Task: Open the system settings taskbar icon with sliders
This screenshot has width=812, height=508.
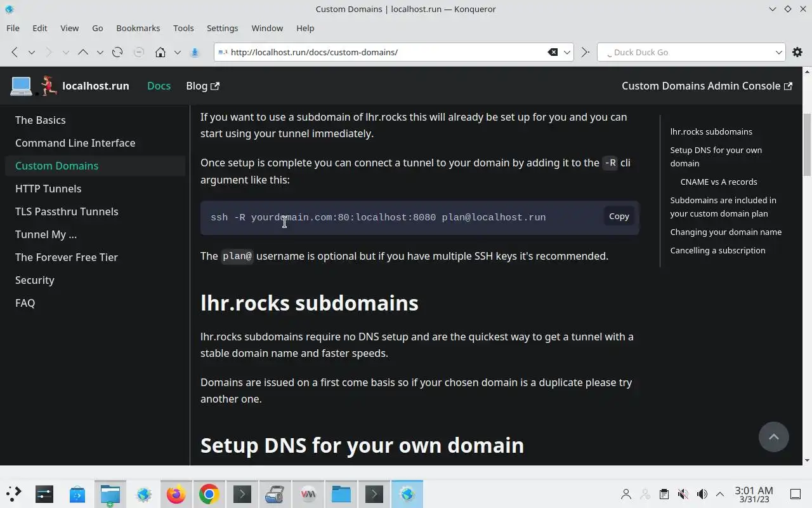Action: click(x=44, y=493)
